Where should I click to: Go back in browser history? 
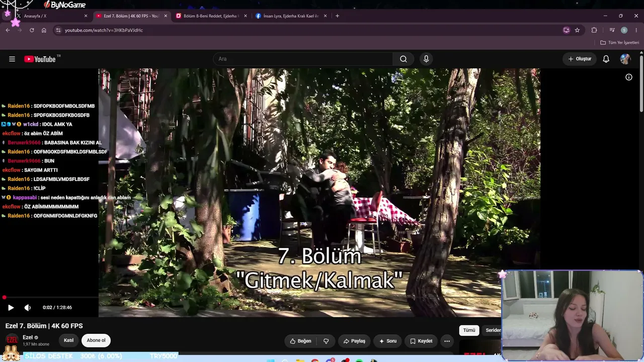[x=8, y=30]
